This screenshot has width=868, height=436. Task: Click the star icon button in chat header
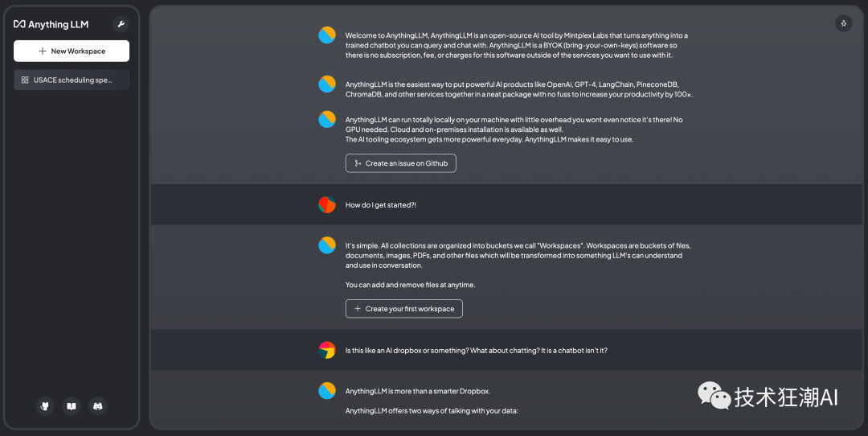click(843, 23)
